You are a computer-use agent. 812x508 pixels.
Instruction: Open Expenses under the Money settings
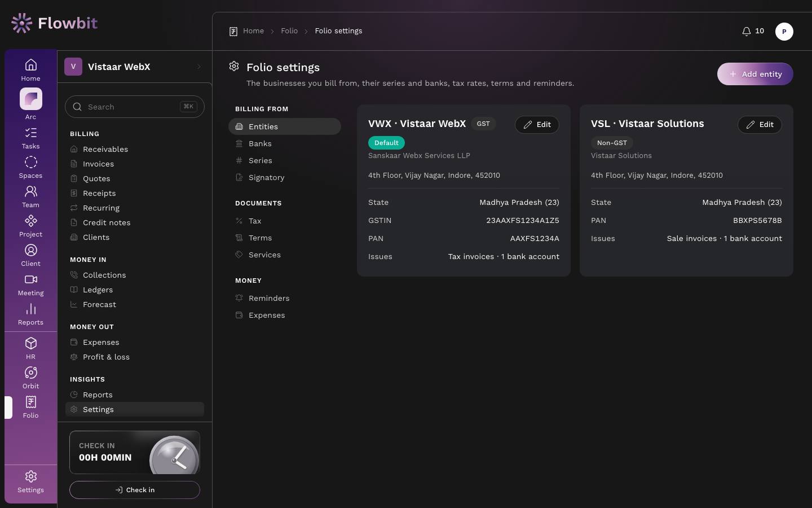click(285, 315)
